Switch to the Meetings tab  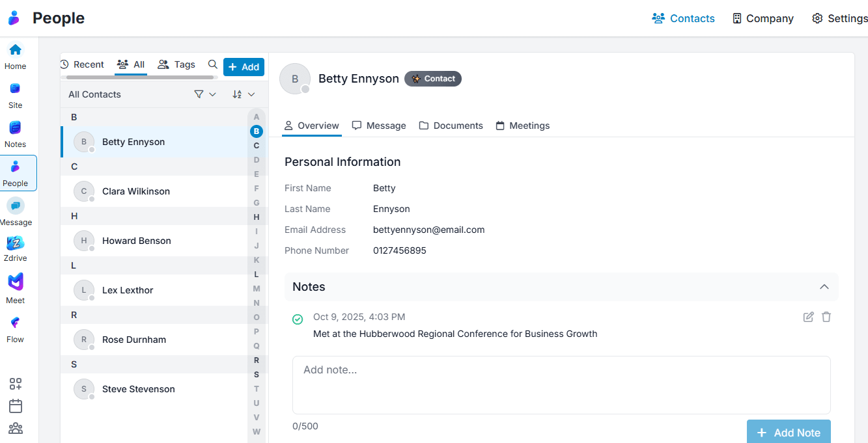[522, 126]
